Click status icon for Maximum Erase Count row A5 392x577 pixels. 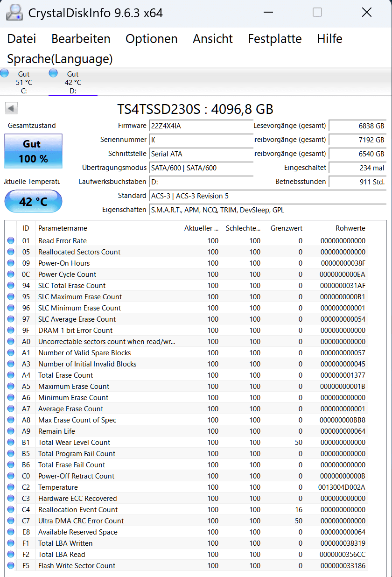tap(11, 387)
